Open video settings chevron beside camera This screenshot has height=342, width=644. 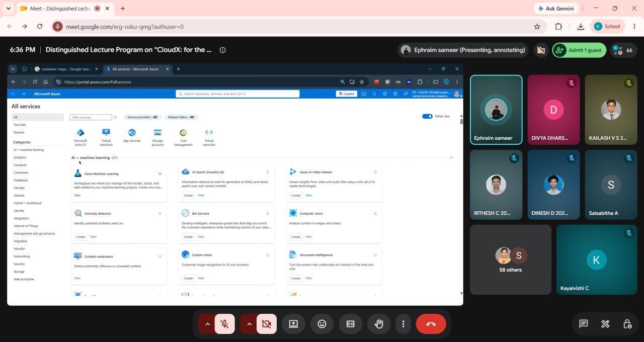click(249, 324)
